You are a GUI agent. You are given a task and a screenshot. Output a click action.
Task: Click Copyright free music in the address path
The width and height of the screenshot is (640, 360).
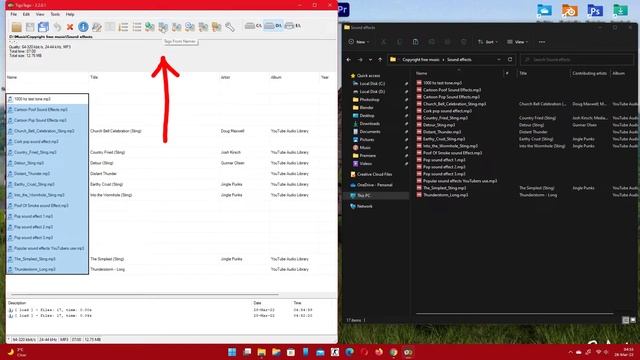coord(421,60)
